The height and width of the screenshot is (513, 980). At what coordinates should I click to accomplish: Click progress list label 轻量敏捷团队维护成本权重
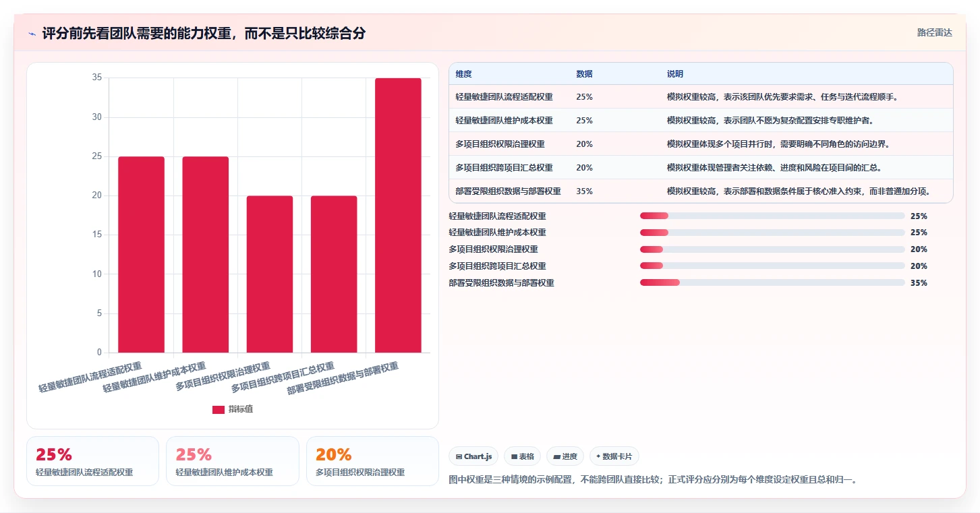click(497, 233)
